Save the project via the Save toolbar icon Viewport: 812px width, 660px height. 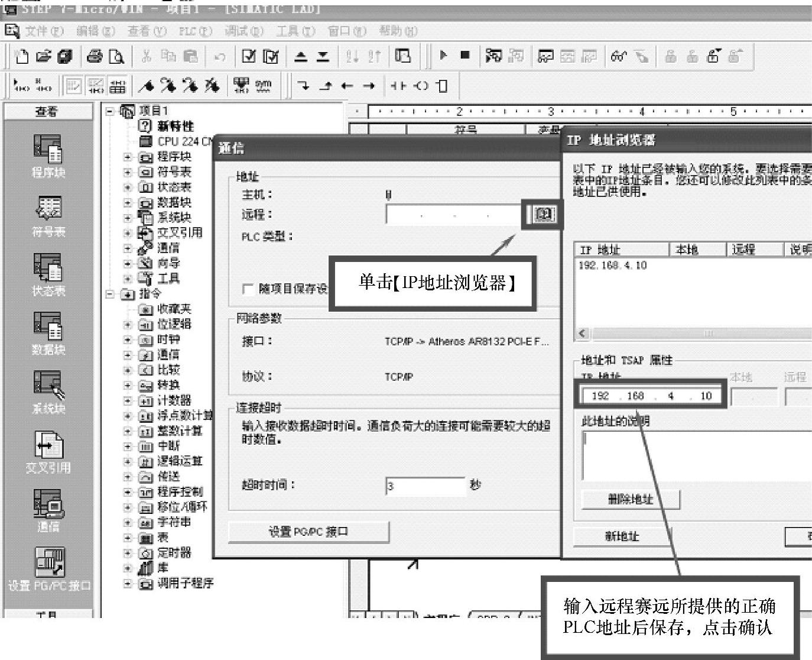tap(64, 56)
